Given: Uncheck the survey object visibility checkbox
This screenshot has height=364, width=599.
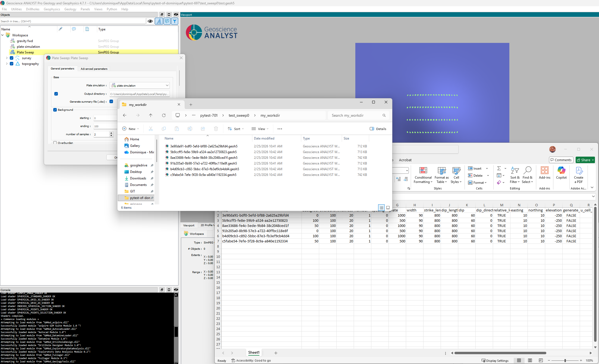Looking at the screenshot, I should 12,58.
